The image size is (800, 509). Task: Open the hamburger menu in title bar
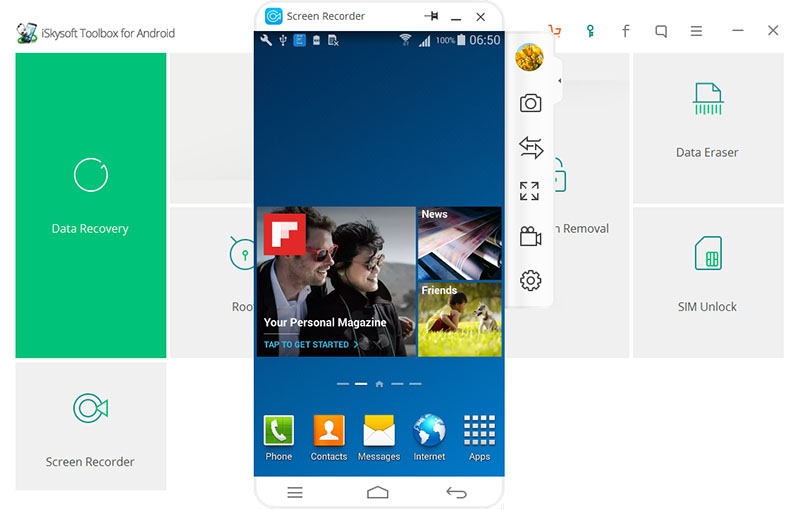(696, 31)
